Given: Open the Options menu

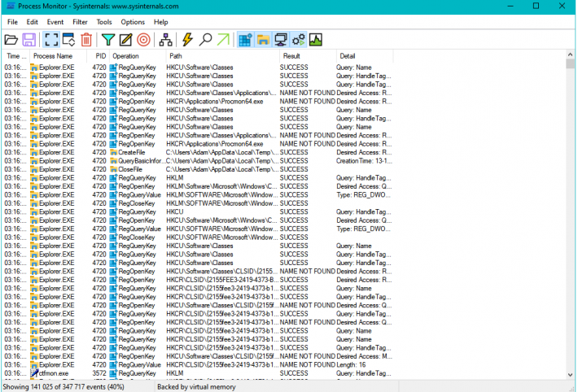Looking at the screenshot, I should (133, 22).
